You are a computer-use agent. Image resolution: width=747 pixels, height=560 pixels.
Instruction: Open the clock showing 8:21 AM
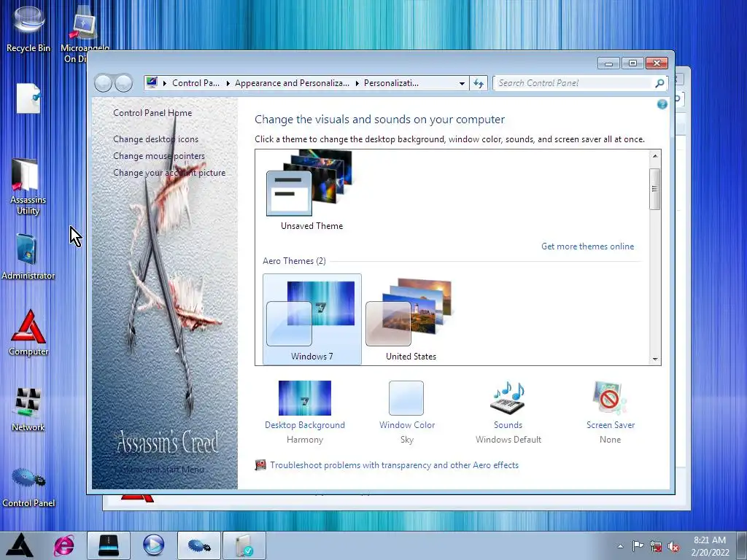[x=710, y=546]
